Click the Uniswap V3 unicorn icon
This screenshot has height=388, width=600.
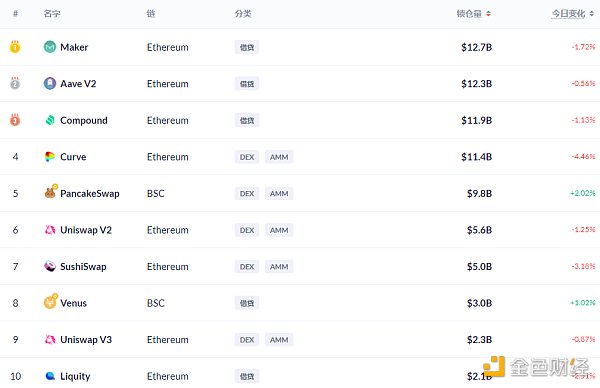click(50, 339)
